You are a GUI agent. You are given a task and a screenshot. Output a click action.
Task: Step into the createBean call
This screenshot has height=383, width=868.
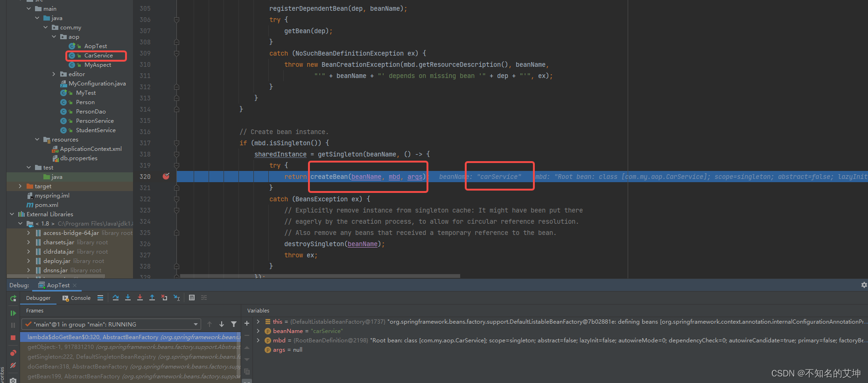[128, 298]
